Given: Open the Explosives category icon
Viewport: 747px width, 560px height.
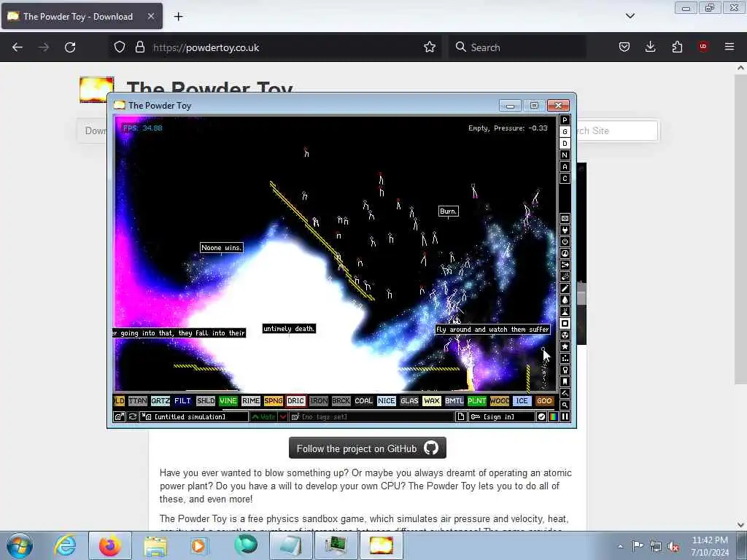Looking at the screenshot, I should 565,276.
